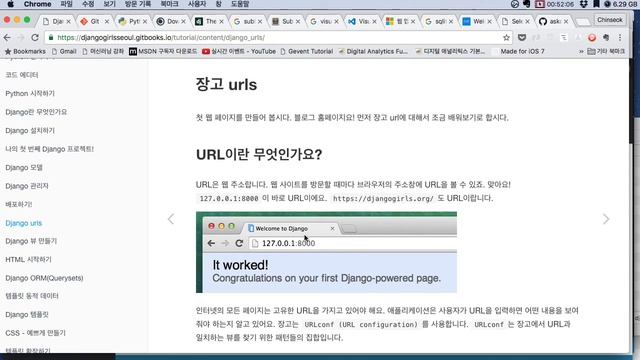Click the 127.0.0.1:8000 inline code text
The image size is (640, 360).
(x=229, y=198)
